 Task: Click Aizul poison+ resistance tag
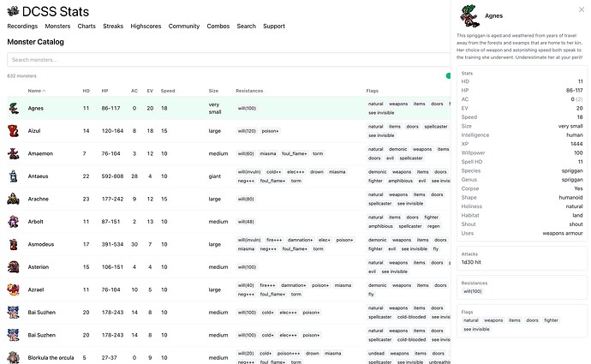click(x=270, y=131)
